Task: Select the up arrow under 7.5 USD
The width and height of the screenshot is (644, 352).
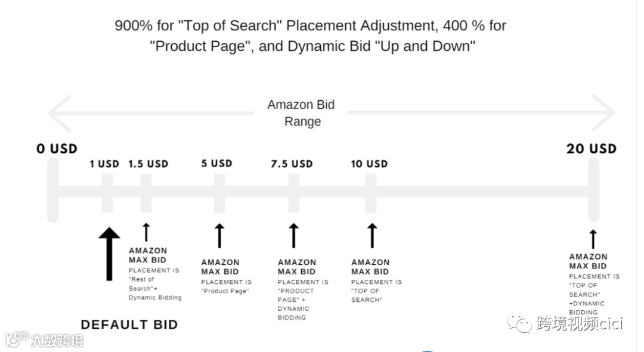Action: tap(293, 236)
